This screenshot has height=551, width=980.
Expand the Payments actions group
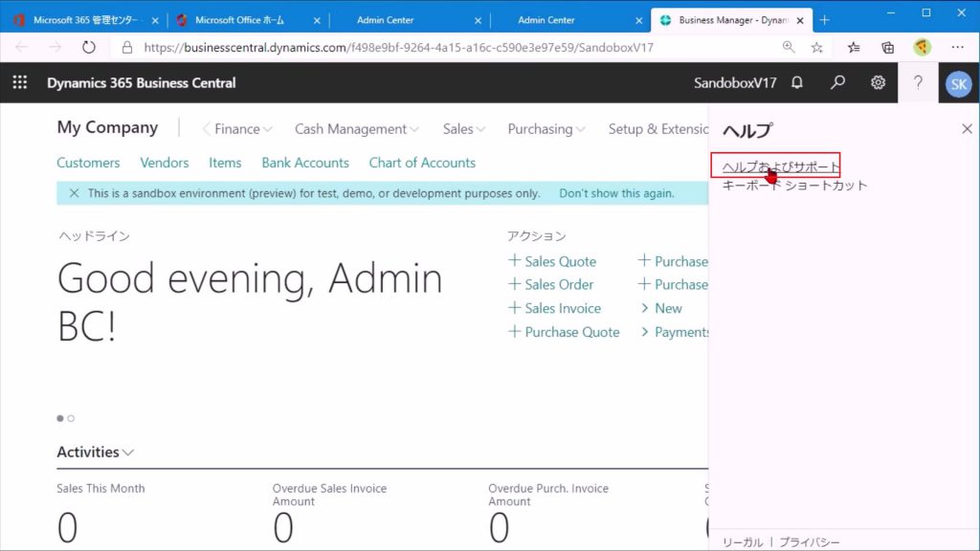[675, 332]
